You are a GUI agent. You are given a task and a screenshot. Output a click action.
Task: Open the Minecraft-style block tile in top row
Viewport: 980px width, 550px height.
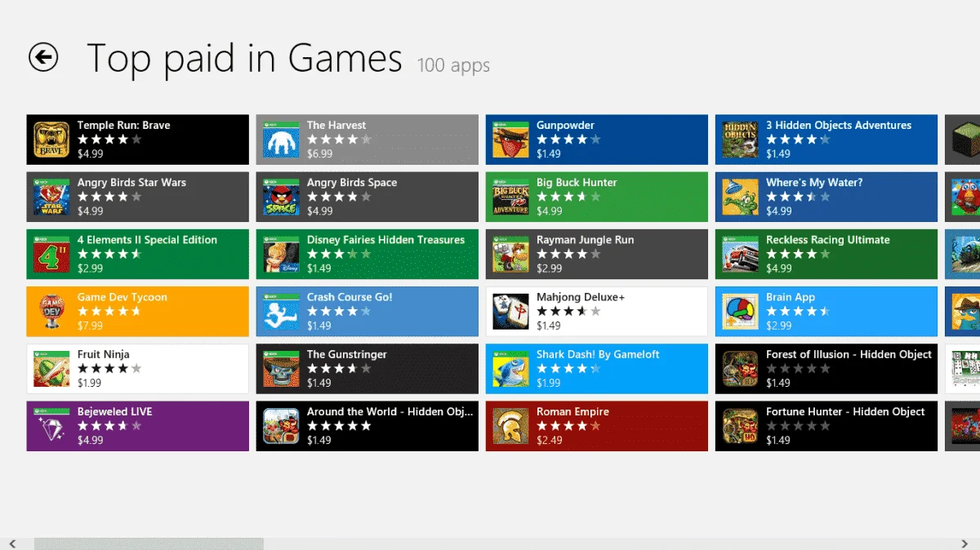[963, 140]
